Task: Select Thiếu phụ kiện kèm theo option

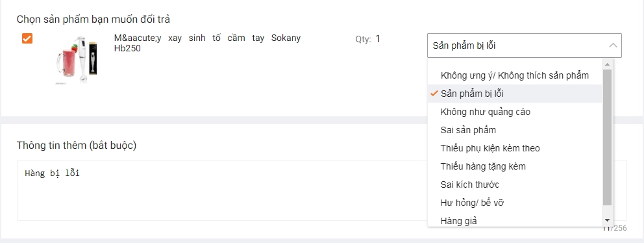Action: [x=515, y=148]
